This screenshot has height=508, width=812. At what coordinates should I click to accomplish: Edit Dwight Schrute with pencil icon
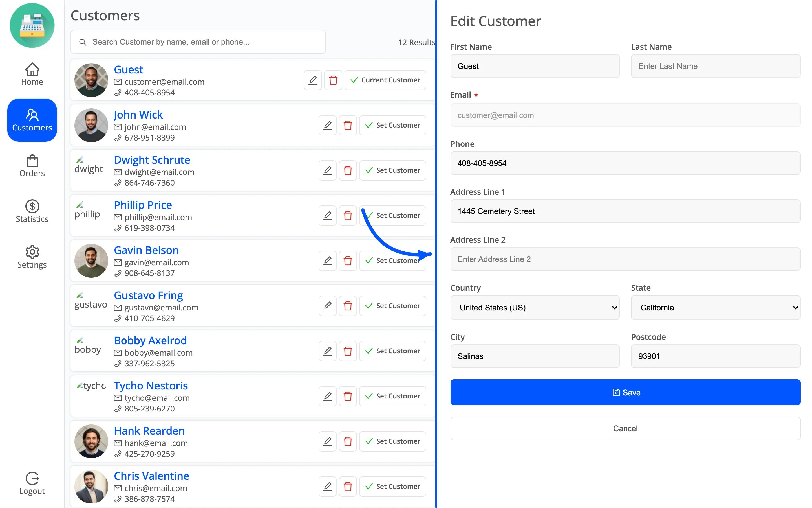(x=328, y=170)
